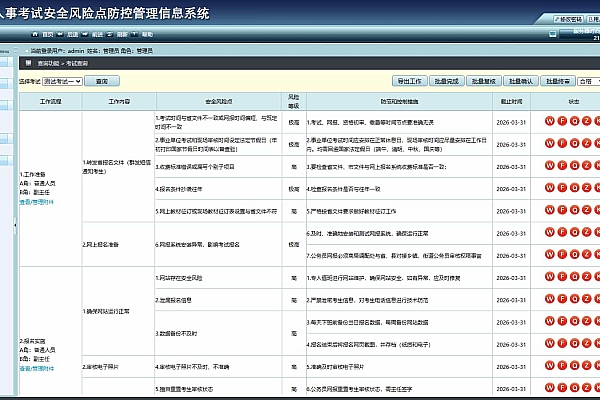Click the grid icon before 查询功能 breadcrumb
This screenshot has height=400, width=600.
[x=28, y=63]
